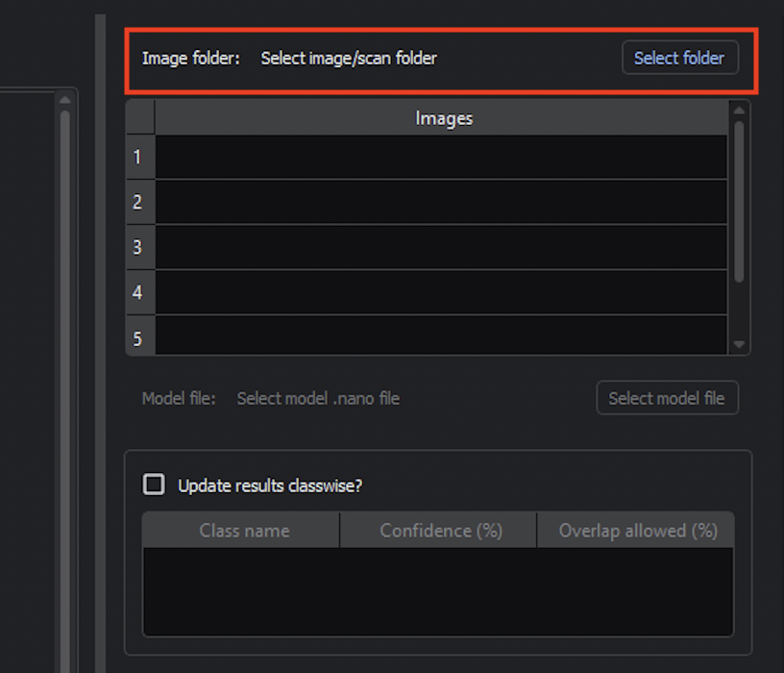Click the Images table top-left corner button

pyautogui.click(x=140, y=118)
